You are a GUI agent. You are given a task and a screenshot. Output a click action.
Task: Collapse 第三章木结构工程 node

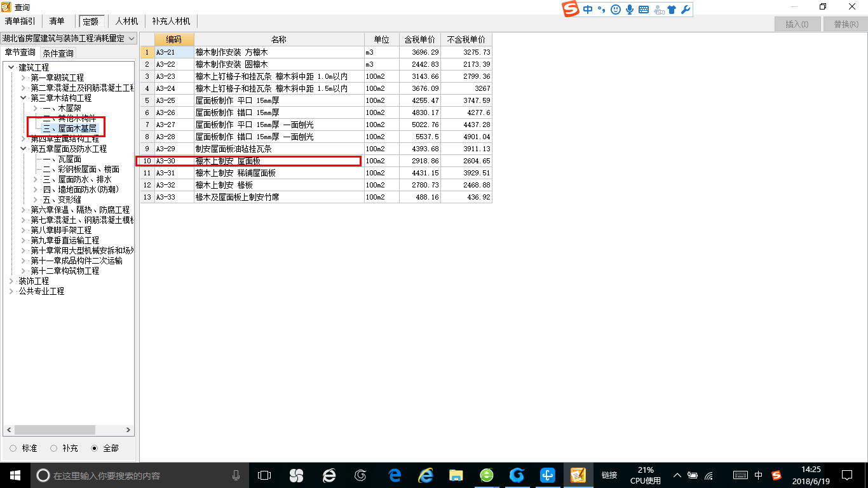[24, 98]
